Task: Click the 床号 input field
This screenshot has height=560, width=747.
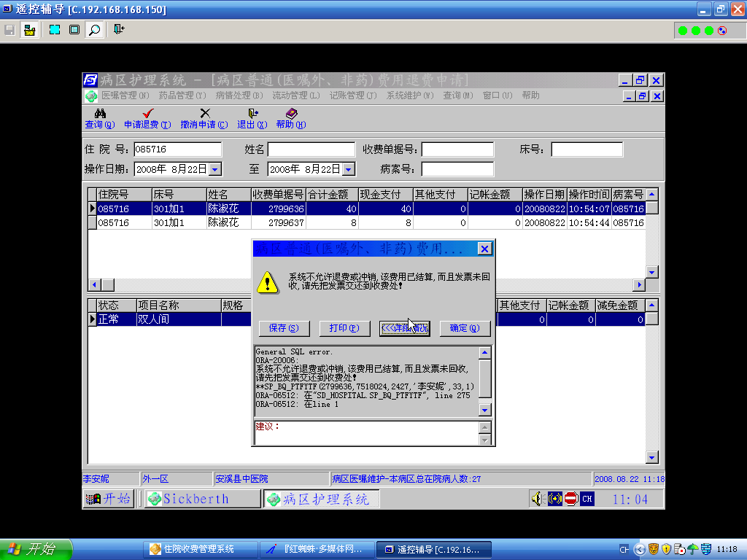Action: [587, 149]
